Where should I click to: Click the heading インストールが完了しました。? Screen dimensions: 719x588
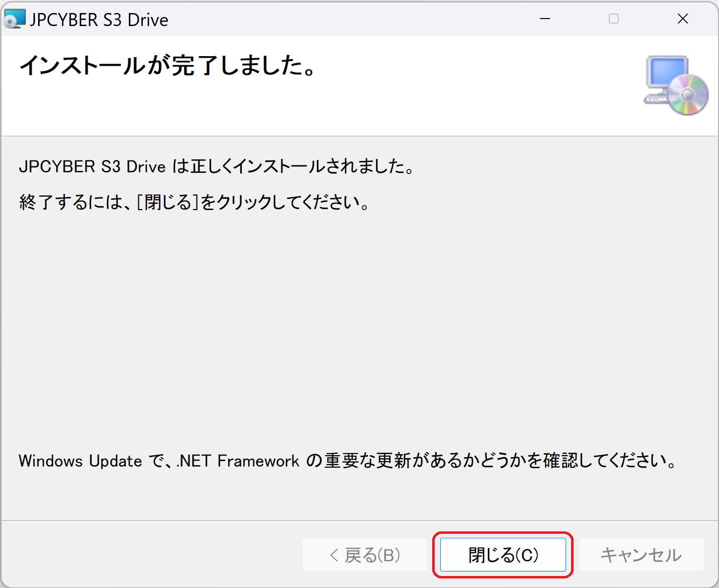point(168,66)
